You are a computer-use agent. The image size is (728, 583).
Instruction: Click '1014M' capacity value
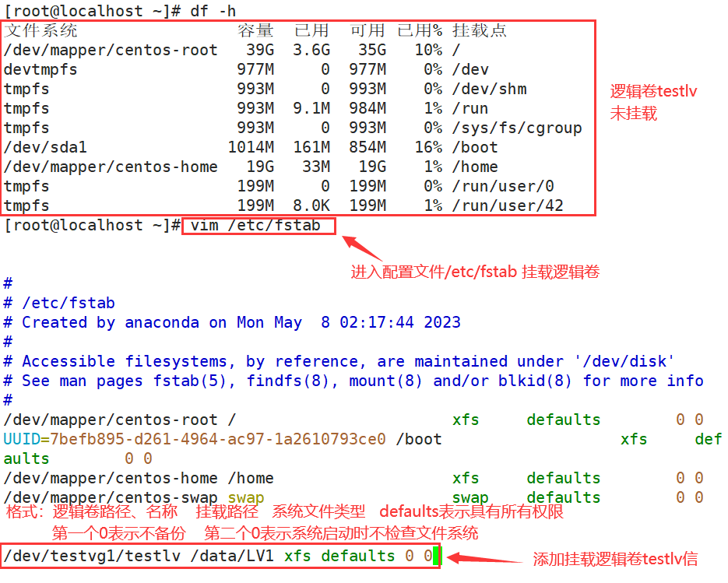coord(251,147)
